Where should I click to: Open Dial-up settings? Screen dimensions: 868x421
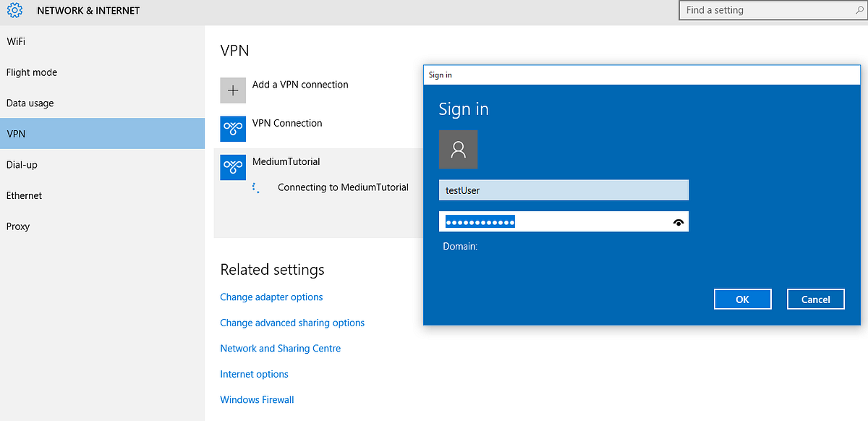(x=102, y=164)
